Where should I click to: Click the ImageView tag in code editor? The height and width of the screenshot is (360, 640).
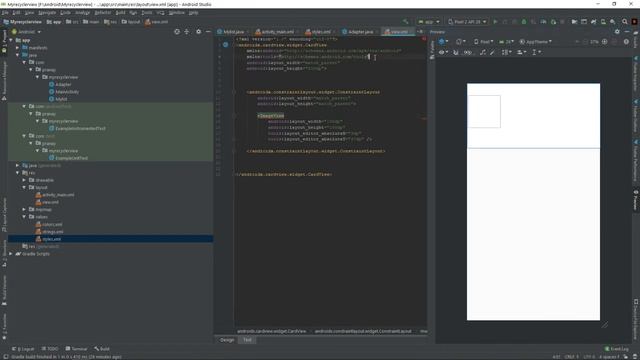[271, 116]
